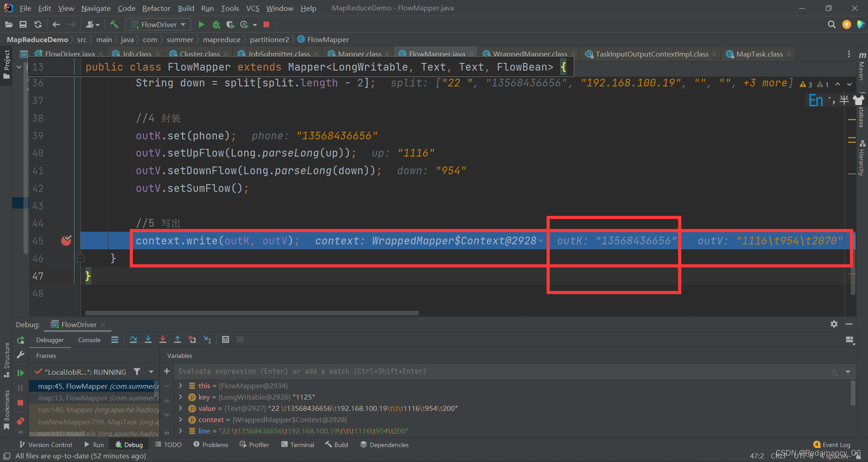Click Step Into in the debugger toolbar
Viewport: 868px width, 462px height.
[x=148, y=339]
